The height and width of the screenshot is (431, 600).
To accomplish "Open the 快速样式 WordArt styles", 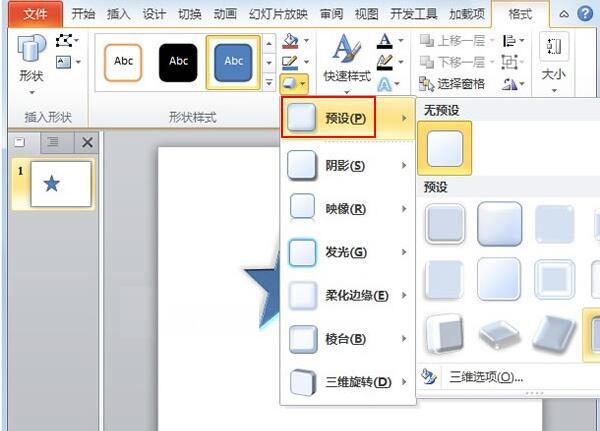I will pyautogui.click(x=347, y=63).
